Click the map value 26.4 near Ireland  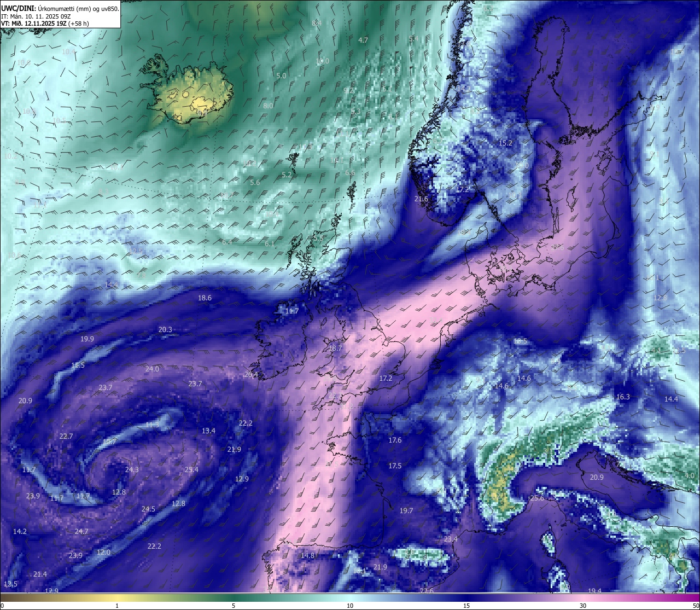251,375
